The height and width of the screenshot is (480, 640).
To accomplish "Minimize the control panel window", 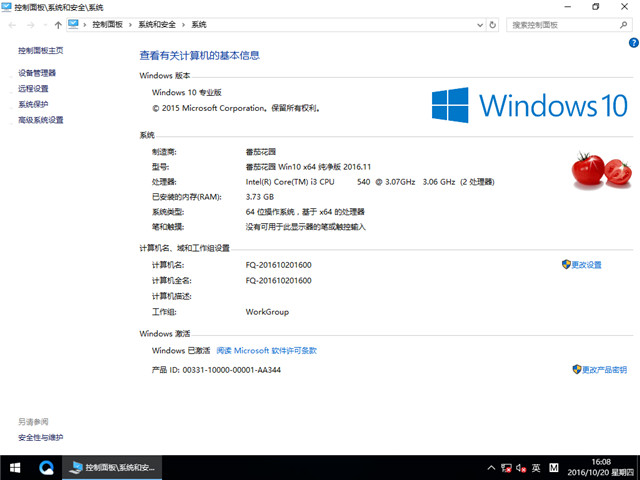I will 567,7.
